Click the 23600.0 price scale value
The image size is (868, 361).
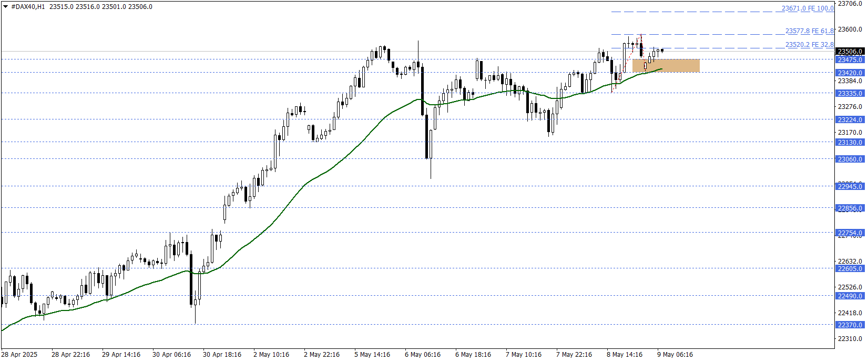(x=850, y=29)
